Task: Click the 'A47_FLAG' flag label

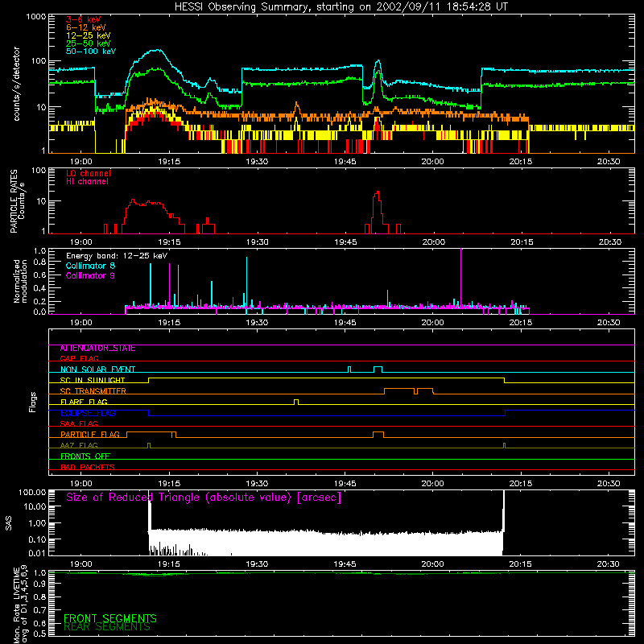Action: (79, 446)
